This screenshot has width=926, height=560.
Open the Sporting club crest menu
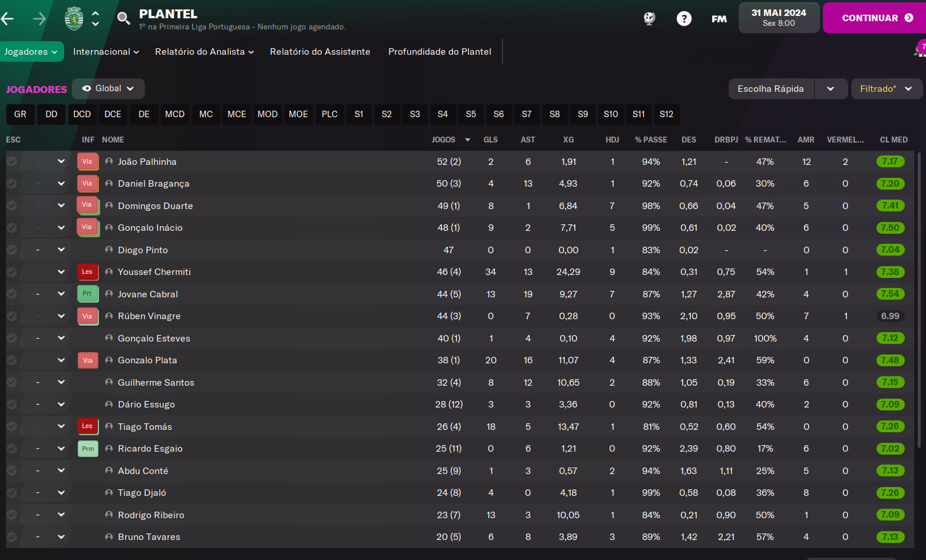click(74, 18)
